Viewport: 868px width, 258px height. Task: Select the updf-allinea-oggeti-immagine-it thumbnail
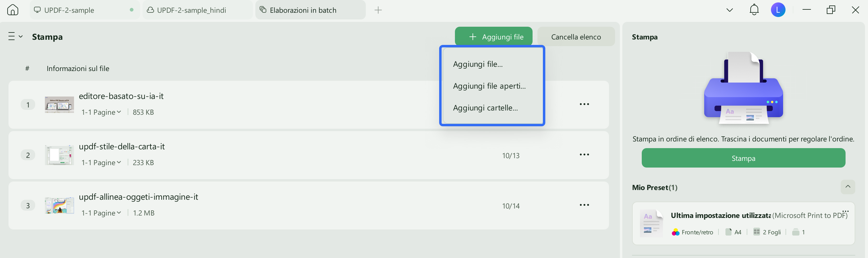(x=59, y=205)
